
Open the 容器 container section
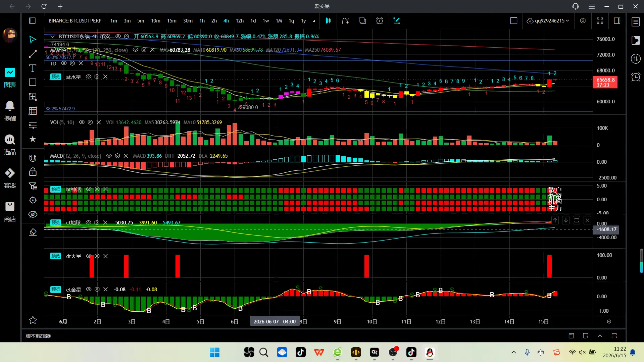point(10,178)
